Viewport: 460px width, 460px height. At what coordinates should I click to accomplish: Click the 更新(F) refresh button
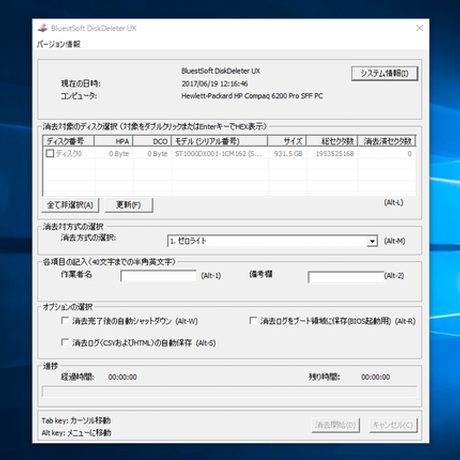129,205
